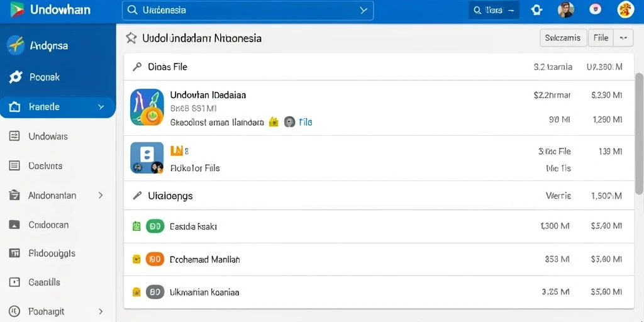This screenshot has height=322, width=644.
Task: Select Doclunts in the sidebar
Action: tap(45, 166)
